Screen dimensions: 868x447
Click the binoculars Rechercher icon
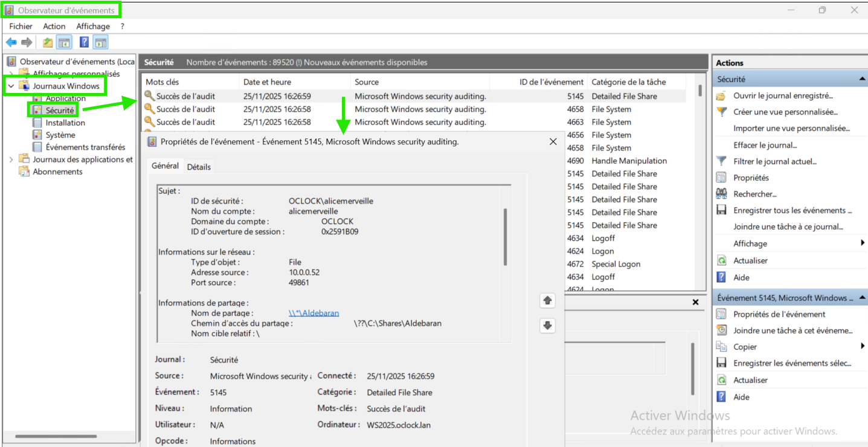coord(721,194)
